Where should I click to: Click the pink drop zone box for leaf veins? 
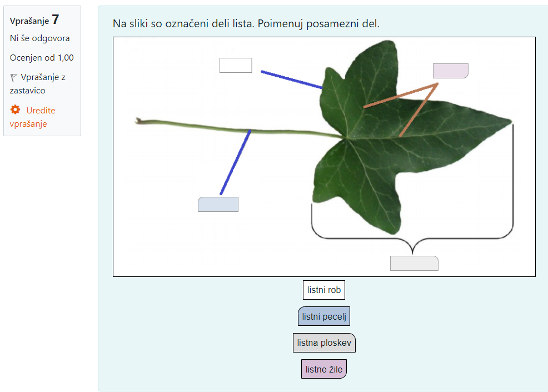[451, 71]
